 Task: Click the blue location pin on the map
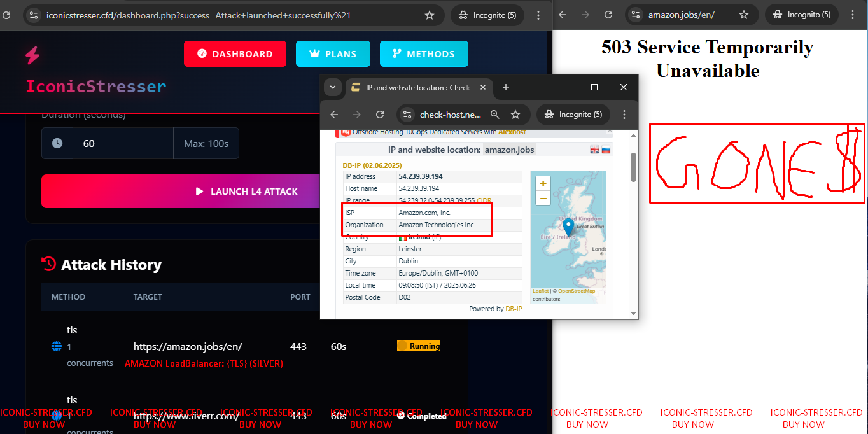point(568,228)
